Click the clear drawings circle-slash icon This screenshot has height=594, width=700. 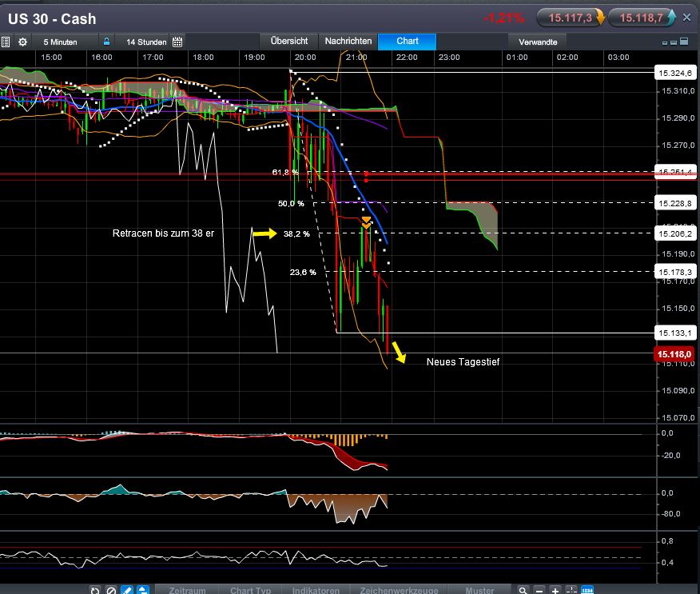[x=111, y=590]
